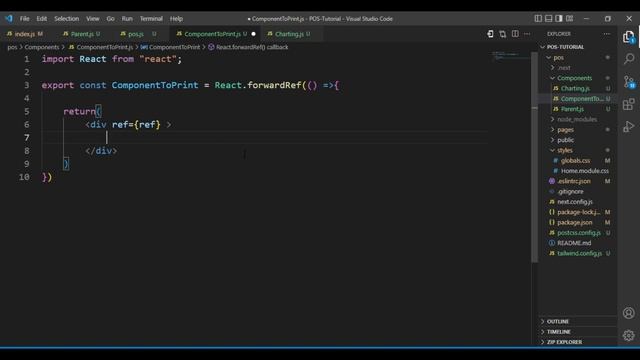The width and height of the screenshot is (640, 360).
Task: Toggle primary side bar layout icon
Action: pyautogui.click(x=538, y=18)
